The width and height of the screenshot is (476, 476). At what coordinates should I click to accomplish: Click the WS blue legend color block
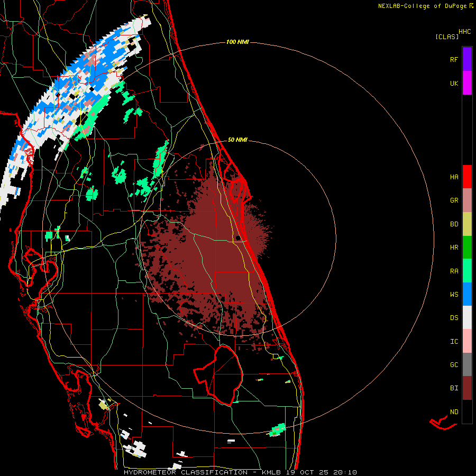[467, 294]
